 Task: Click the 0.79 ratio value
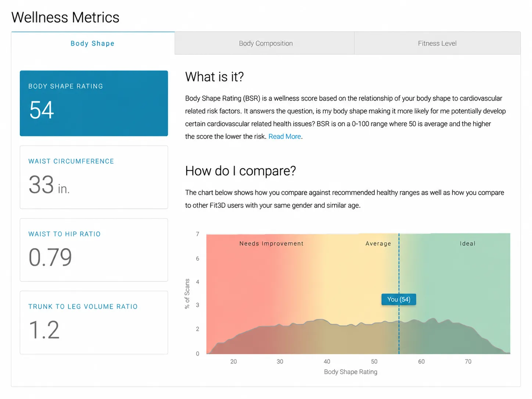coord(50,257)
